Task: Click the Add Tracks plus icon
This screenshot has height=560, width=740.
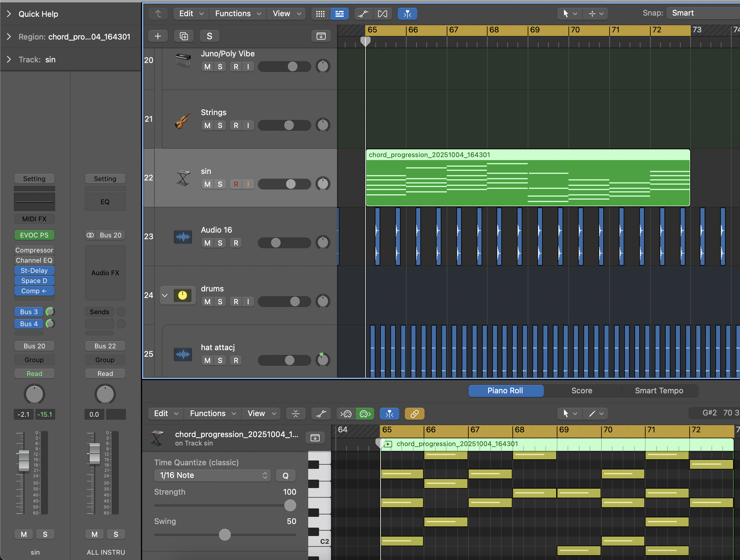Action: pyautogui.click(x=158, y=36)
